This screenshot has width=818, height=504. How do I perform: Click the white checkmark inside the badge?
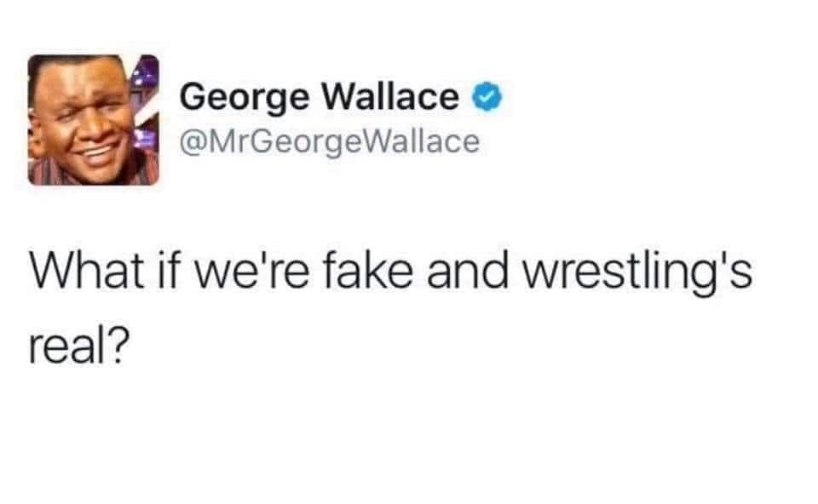[487, 96]
